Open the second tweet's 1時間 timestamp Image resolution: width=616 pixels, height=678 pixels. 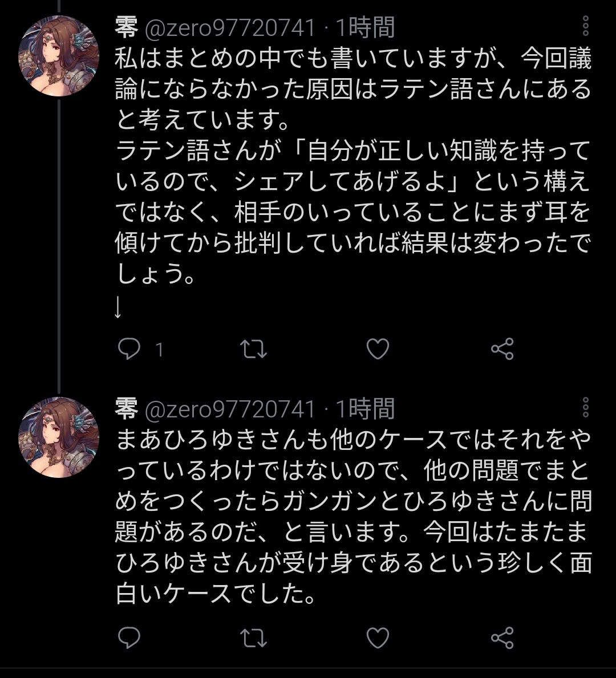tap(365, 409)
